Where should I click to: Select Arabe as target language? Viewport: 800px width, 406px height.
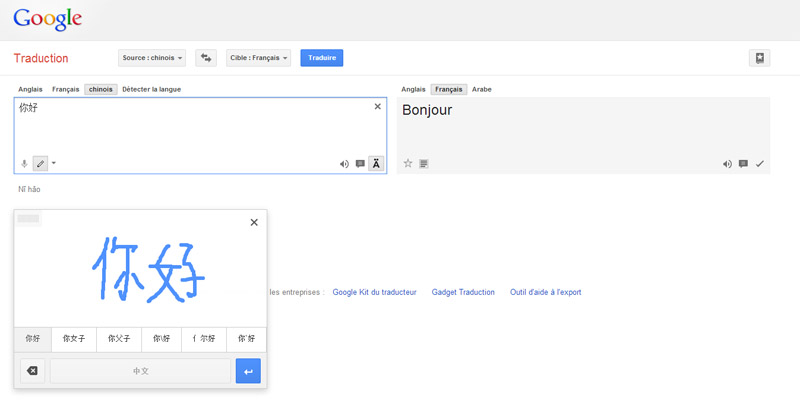482,89
